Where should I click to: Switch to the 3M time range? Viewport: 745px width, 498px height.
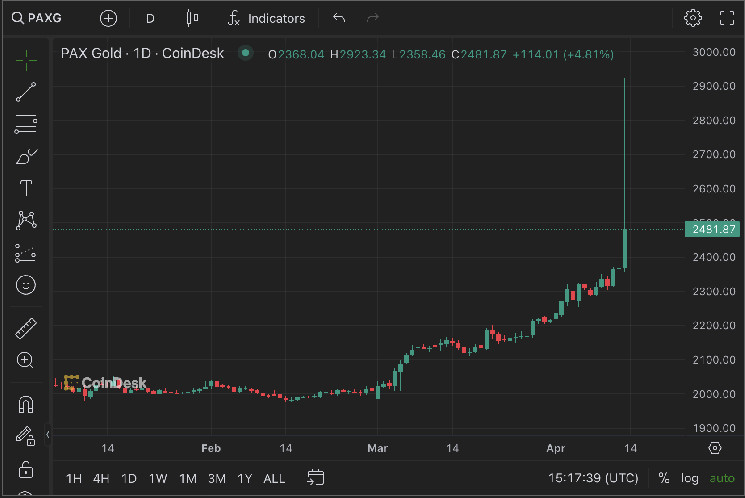coord(216,478)
